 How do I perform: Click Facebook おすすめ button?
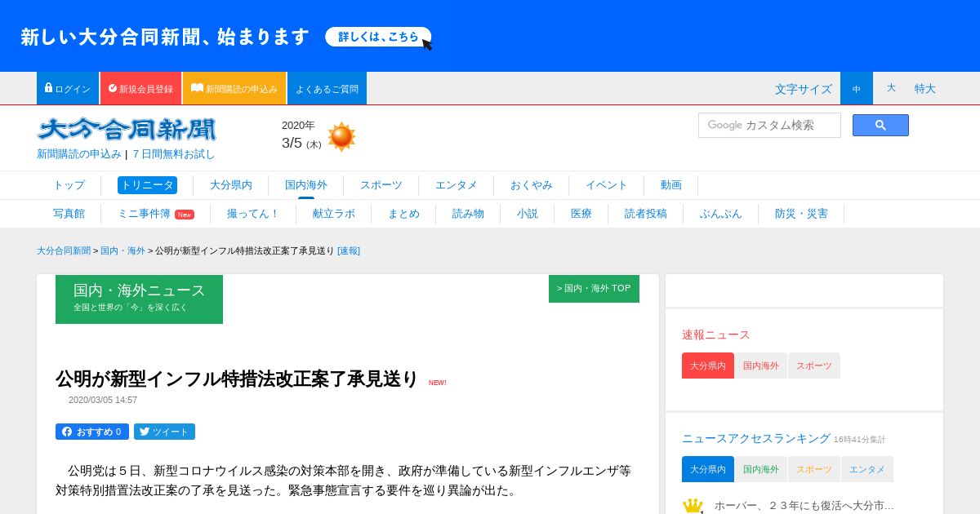(92, 432)
